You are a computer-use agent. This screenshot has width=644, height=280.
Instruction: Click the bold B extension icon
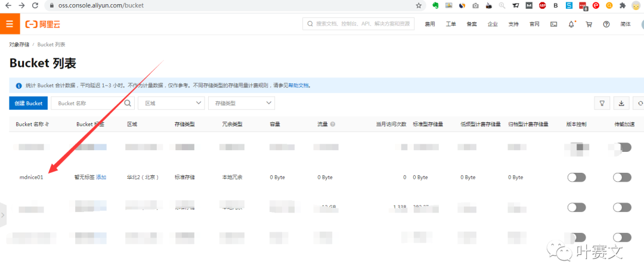556,6
